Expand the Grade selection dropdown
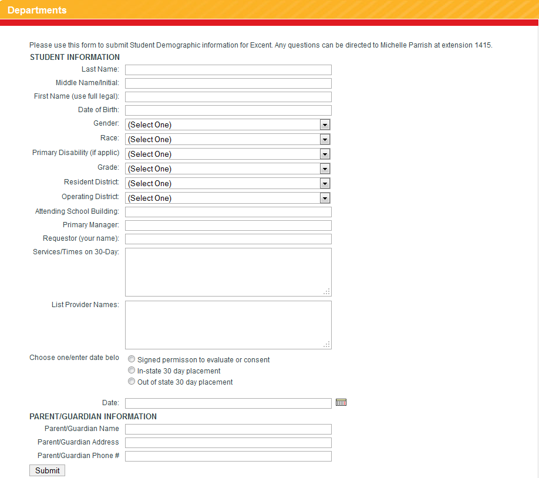The width and height of the screenshot is (539, 478). tap(228, 169)
